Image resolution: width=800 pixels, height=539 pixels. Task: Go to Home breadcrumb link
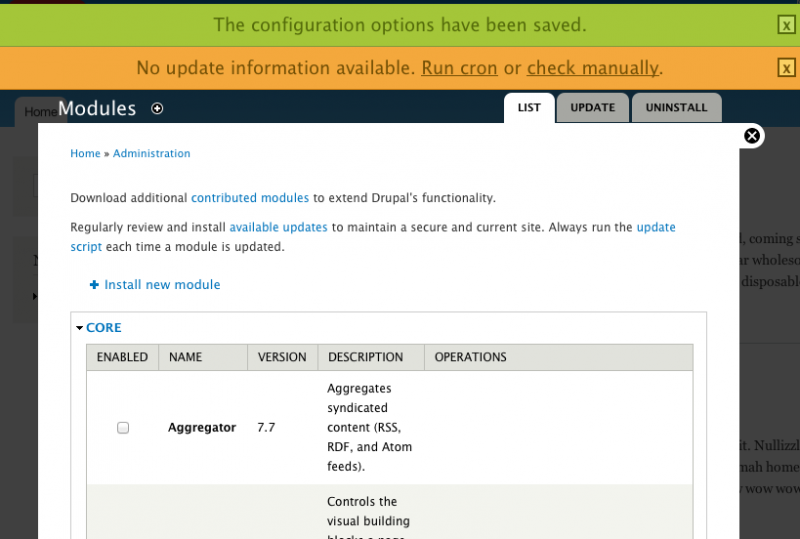[x=85, y=154]
